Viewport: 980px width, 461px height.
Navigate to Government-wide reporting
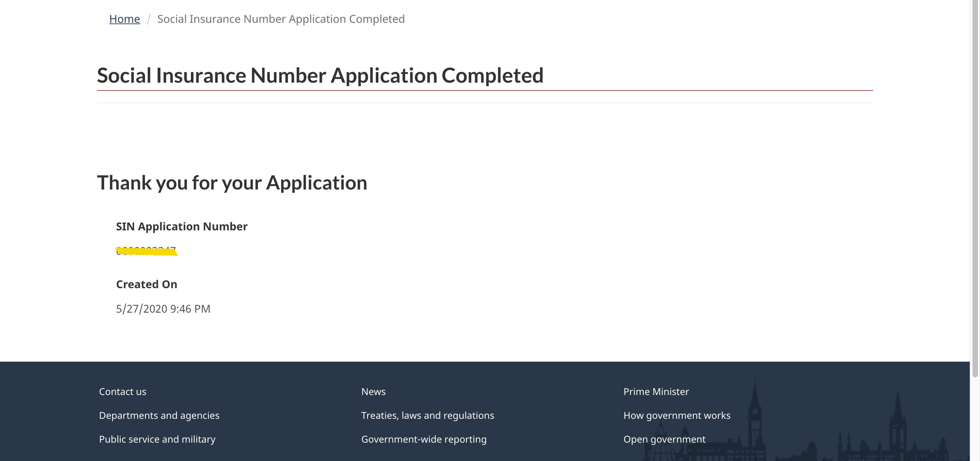pyautogui.click(x=424, y=439)
